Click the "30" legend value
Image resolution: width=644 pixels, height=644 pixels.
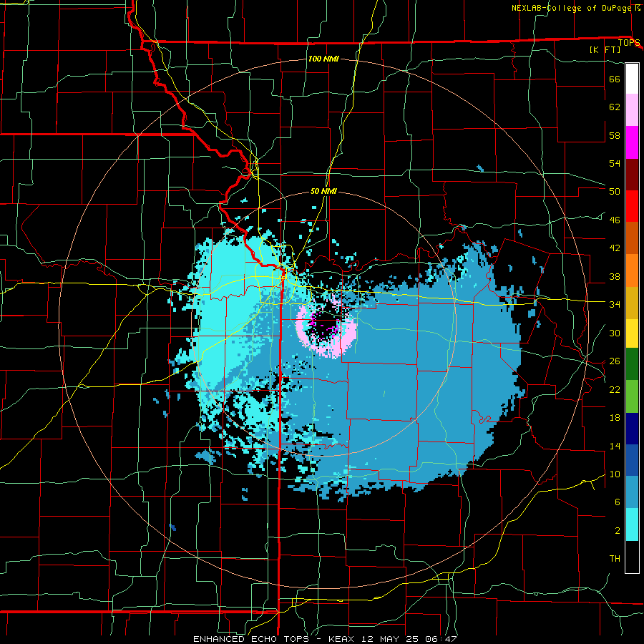coord(615,333)
